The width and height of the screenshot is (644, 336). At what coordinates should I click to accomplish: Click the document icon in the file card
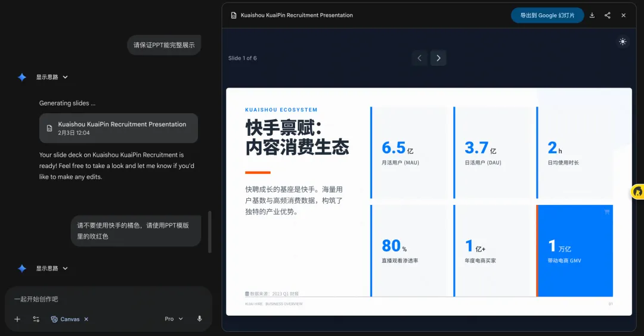(x=49, y=128)
